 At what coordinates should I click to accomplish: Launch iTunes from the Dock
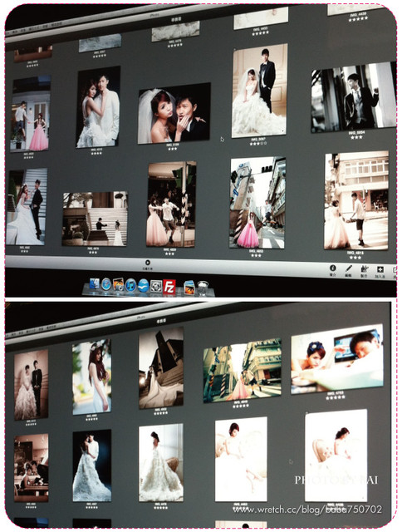tap(130, 285)
